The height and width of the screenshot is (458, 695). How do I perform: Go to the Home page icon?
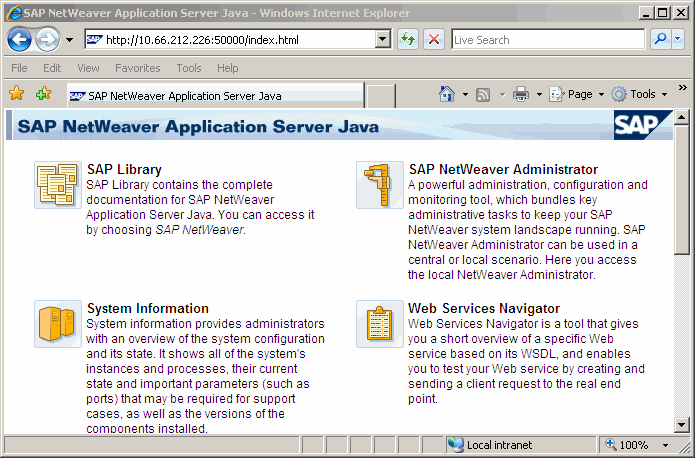coord(447,94)
